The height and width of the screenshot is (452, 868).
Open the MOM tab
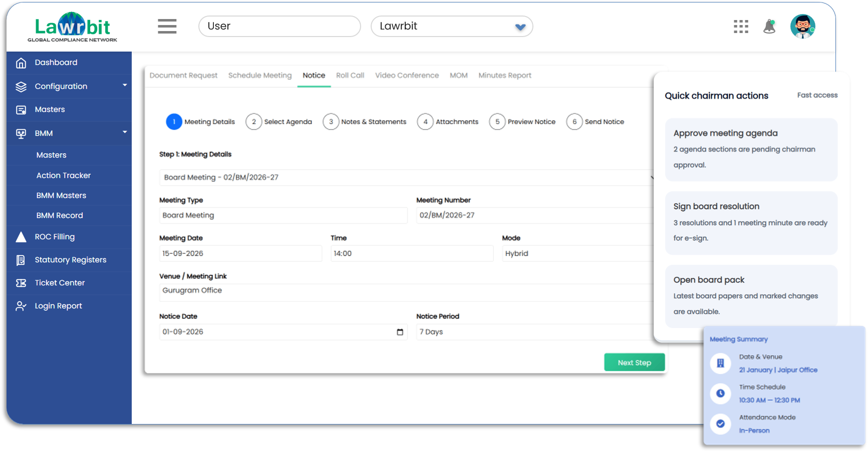[x=459, y=76]
